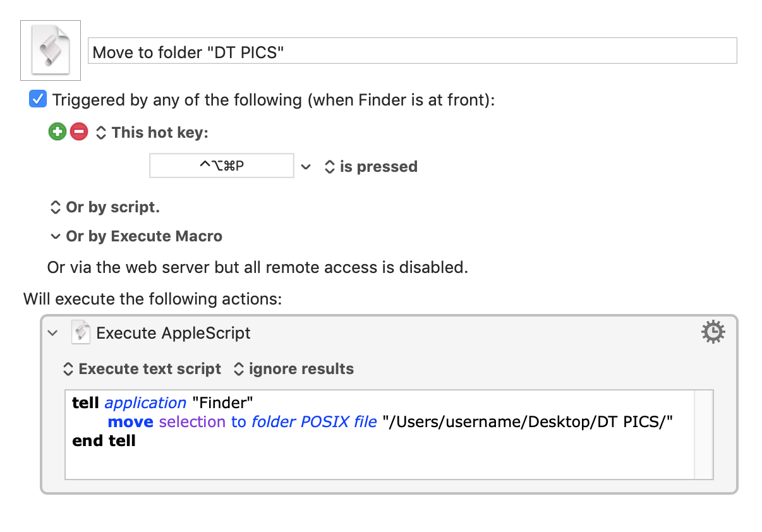Open the hot key options chevron dropdown
762x532 pixels.
pyautogui.click(x=306, y=167)
